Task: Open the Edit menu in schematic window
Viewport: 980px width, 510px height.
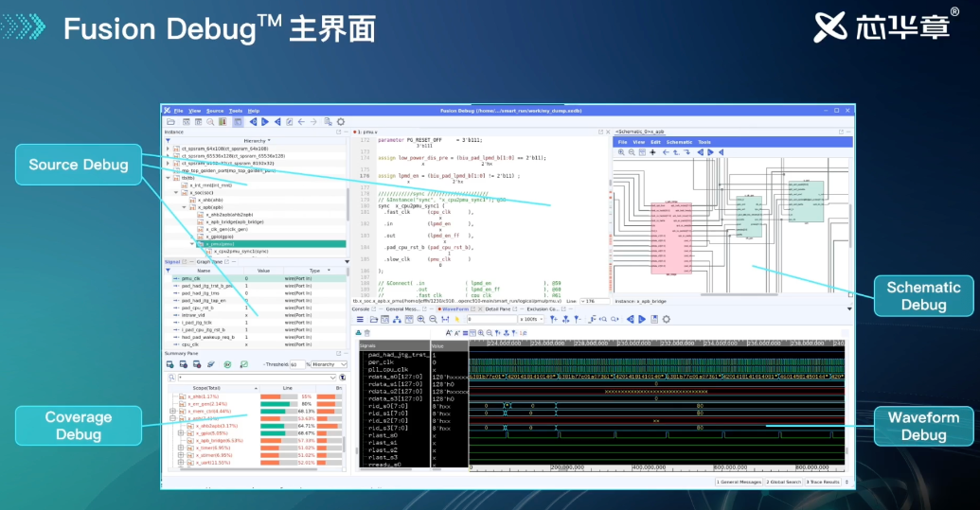Action: click(655, 142)
